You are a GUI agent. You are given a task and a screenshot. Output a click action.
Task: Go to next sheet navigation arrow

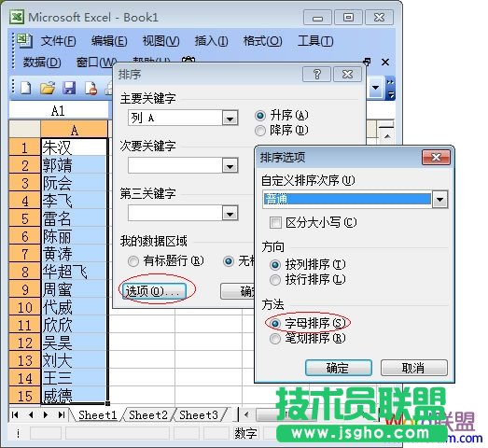pyautogui.click(x=46, y=414)
